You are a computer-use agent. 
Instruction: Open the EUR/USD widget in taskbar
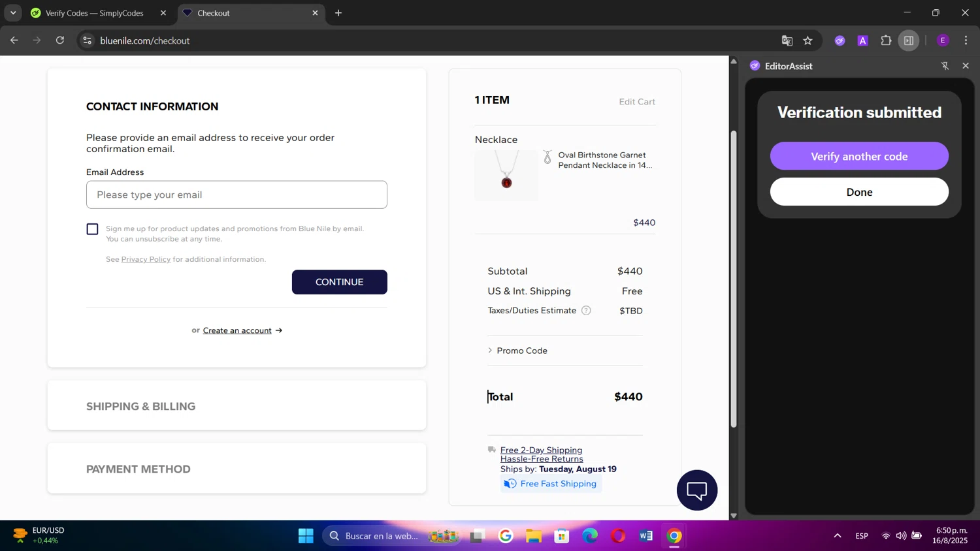click(x=39, y=535)
